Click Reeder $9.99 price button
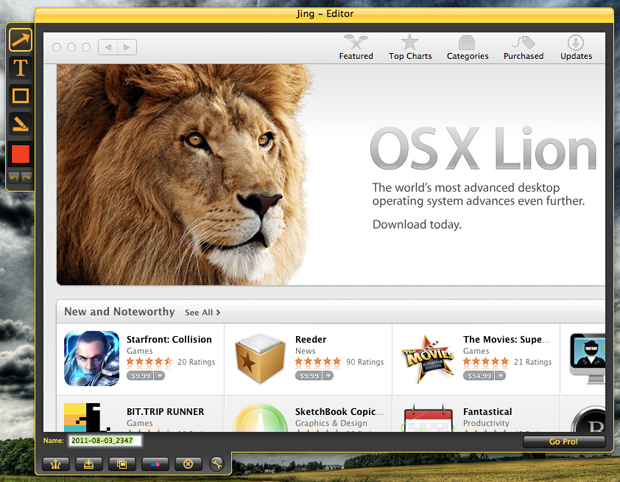620x482 pixels. (x=308, y=375)
